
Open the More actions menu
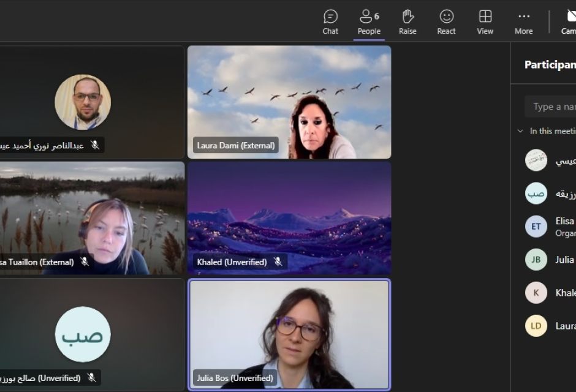click(x=523, y=21)
